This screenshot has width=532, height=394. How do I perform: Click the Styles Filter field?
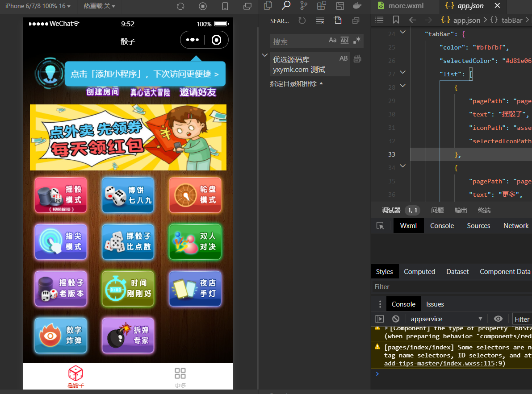451,286
